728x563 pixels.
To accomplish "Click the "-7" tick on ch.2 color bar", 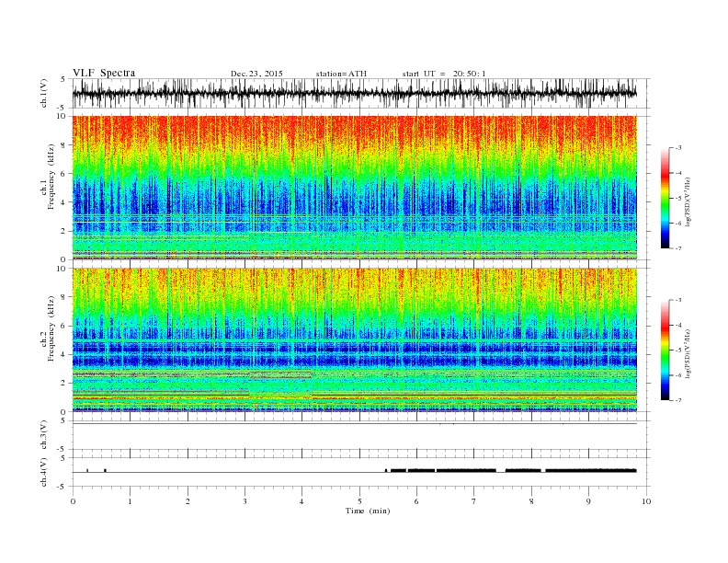I will tap(677, 400).
